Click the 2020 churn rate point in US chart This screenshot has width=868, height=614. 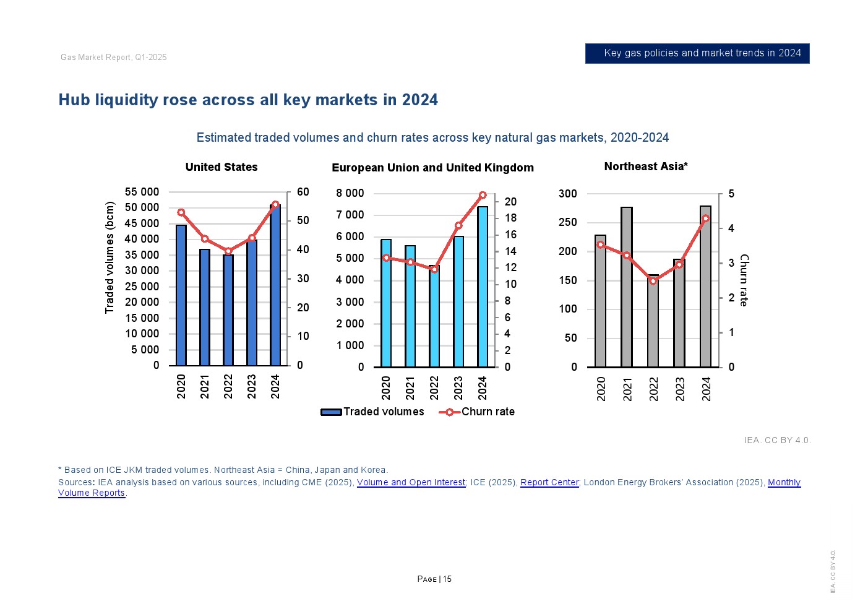[x=181, y=213]
